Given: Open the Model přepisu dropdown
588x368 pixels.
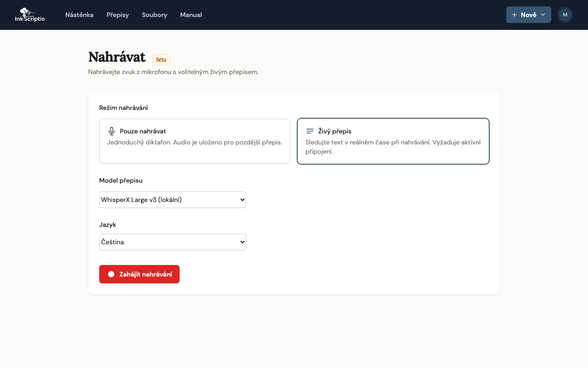Looking at the screenshot, I should tap(173, 200).
